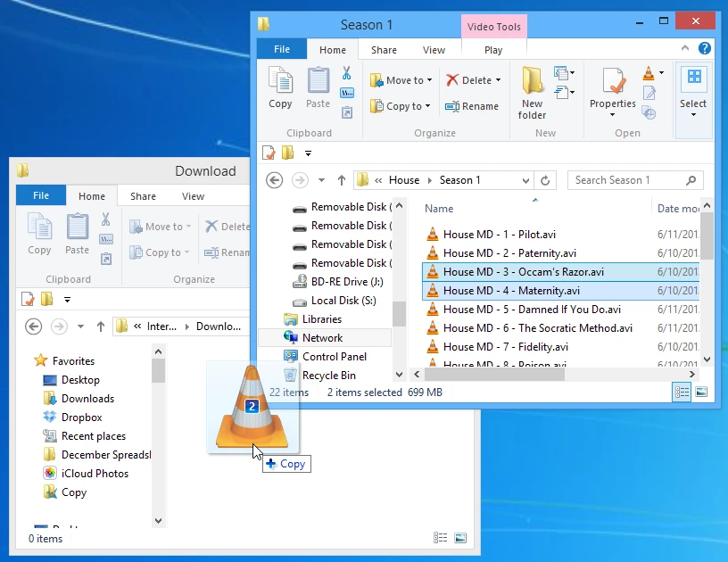Select Network in Season 1 navigation pane
The height and width of the screenshot is (562, 728).
(322, 338)
